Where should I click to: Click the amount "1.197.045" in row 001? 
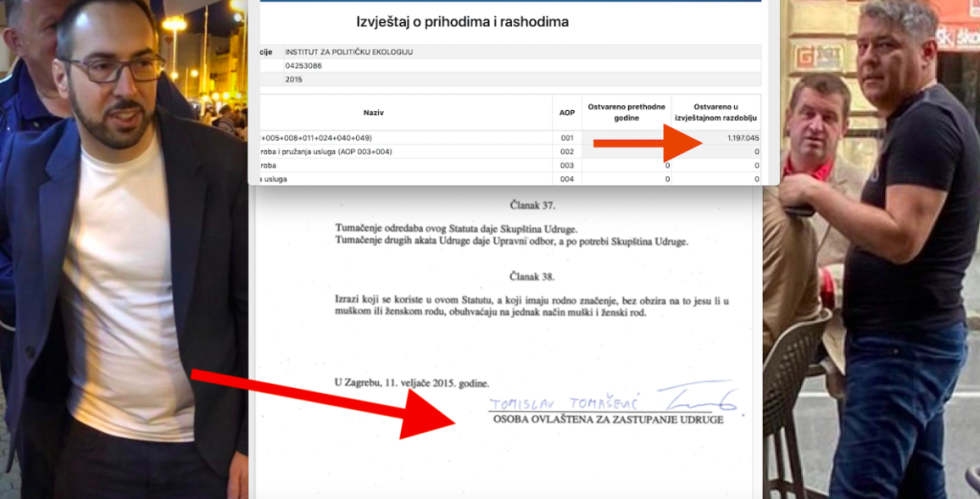coord(744,138)
